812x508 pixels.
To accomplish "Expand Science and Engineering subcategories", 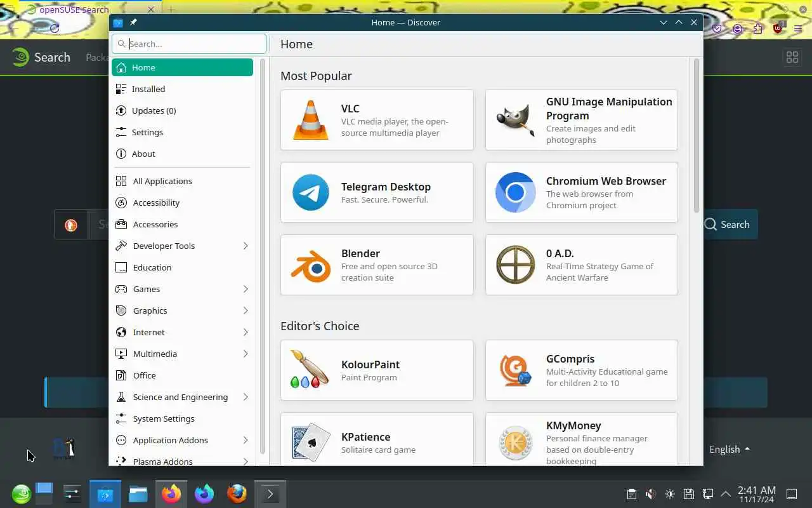I will 246,397.
